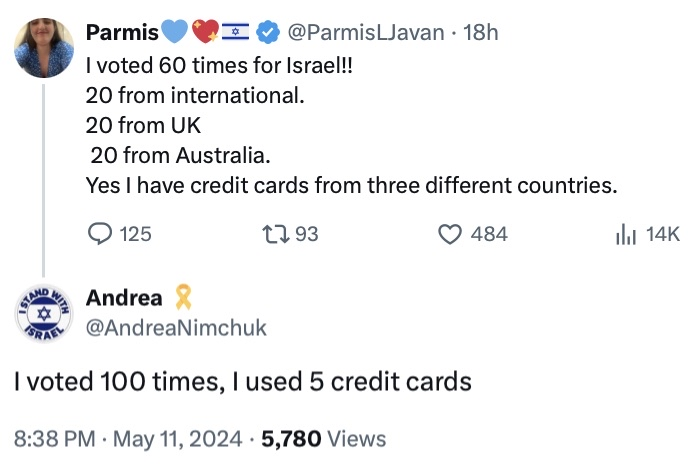This screenshot has height=467, width=695.
Task: Click Andrea's reply text about 100 times
Action: [243, 381]
